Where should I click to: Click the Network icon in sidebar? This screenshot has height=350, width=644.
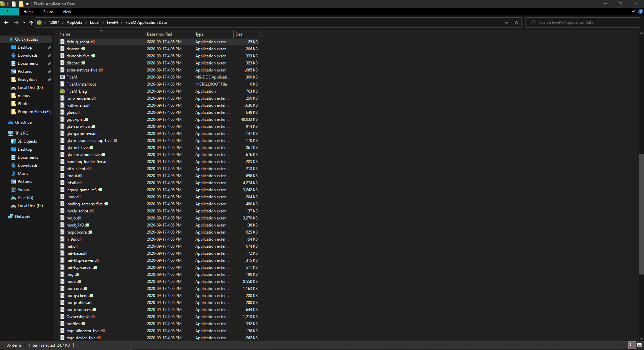(x=11, y=216)
